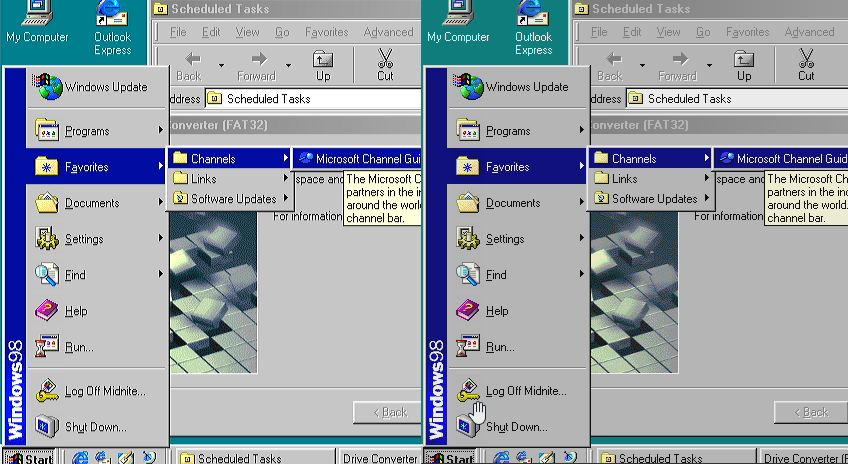The height and width of the screenshot is (464, 848).
Task: Open the View menu in the left window
Action: point(247,32)
